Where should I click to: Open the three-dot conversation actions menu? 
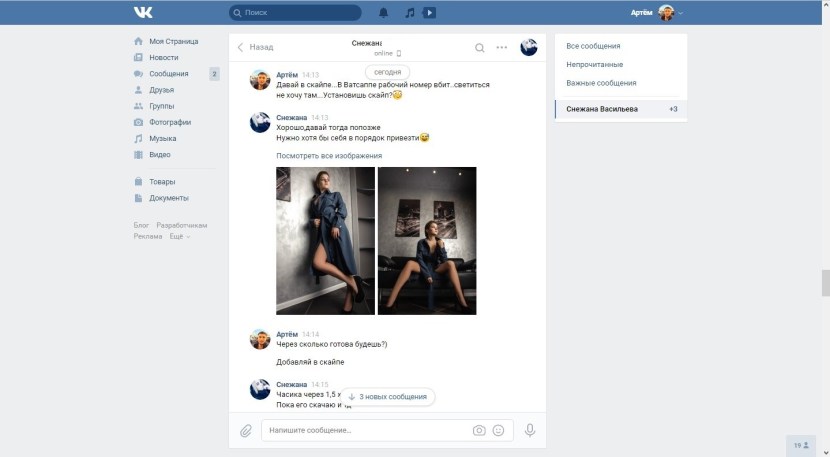tap(502, 47)
